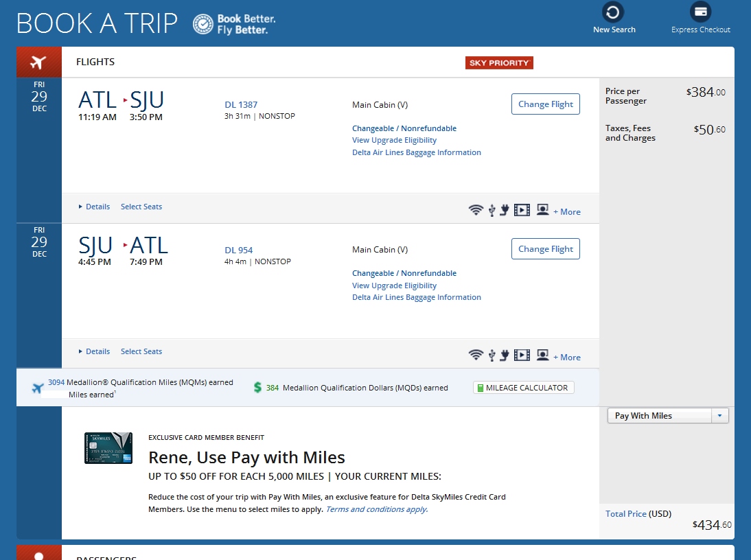Click the SKY PRIORITY badge

tap(499, 62)
